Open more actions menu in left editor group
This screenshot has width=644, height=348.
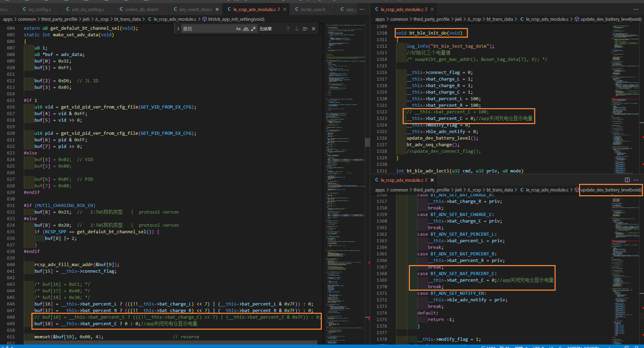pyautogui.click(x=362, y=9)
